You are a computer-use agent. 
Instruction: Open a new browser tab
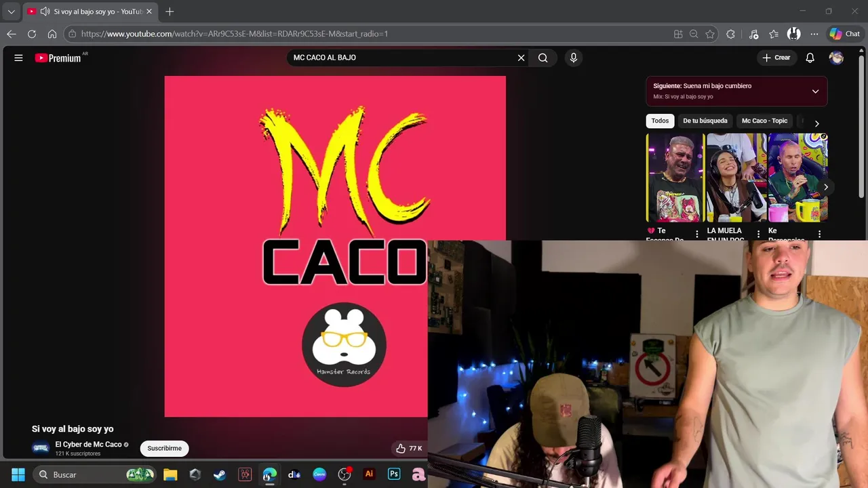170,12
